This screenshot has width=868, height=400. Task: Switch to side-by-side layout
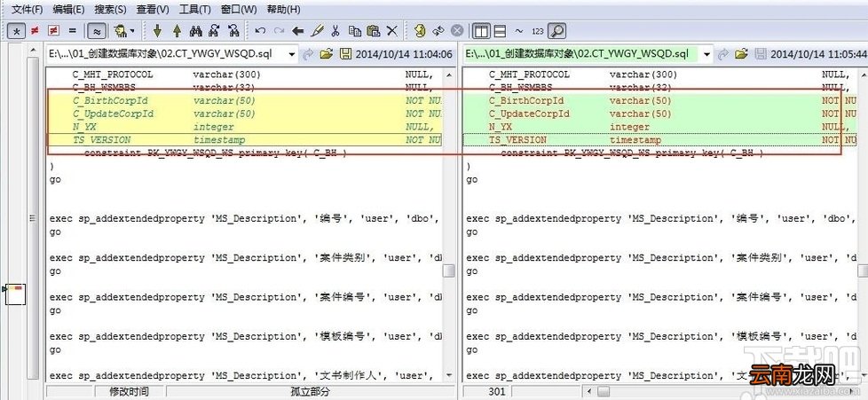(482, 31)
